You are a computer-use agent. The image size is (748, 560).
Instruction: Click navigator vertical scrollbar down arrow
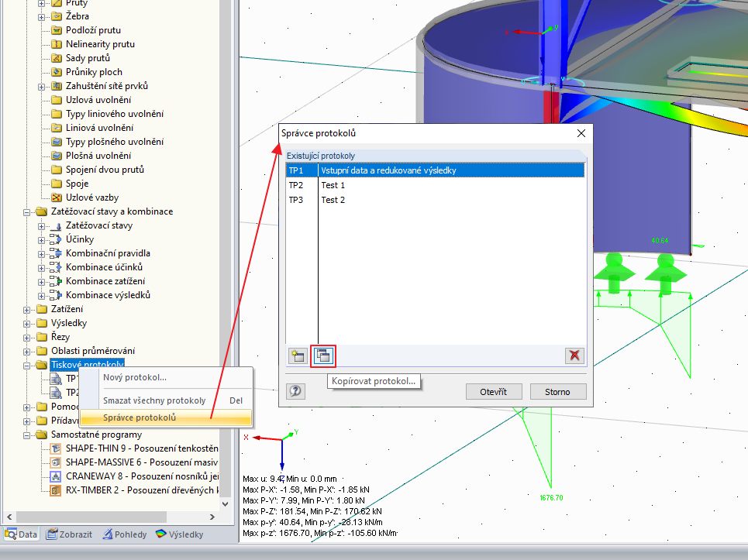(226, 503)
